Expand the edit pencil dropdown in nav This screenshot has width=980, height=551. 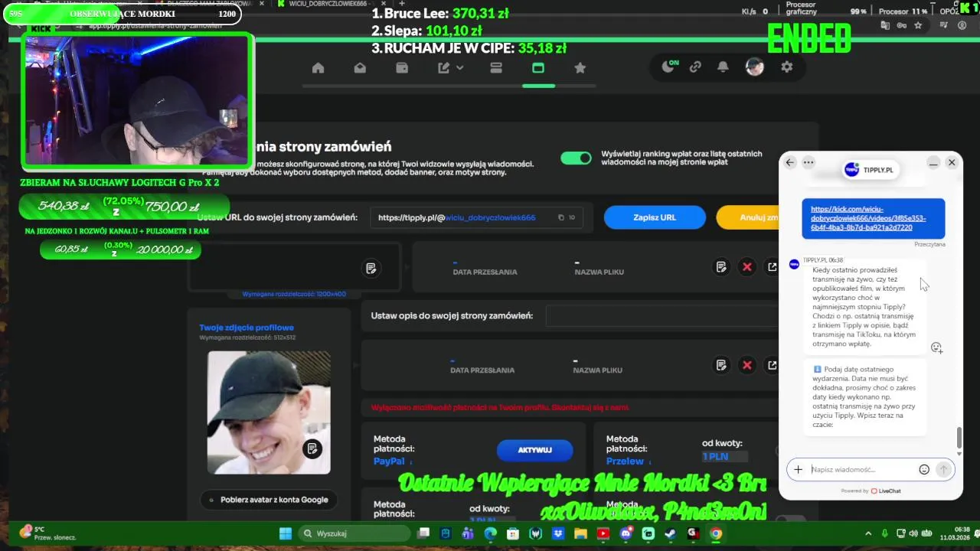pyautogui.click(x=450, y=68)
